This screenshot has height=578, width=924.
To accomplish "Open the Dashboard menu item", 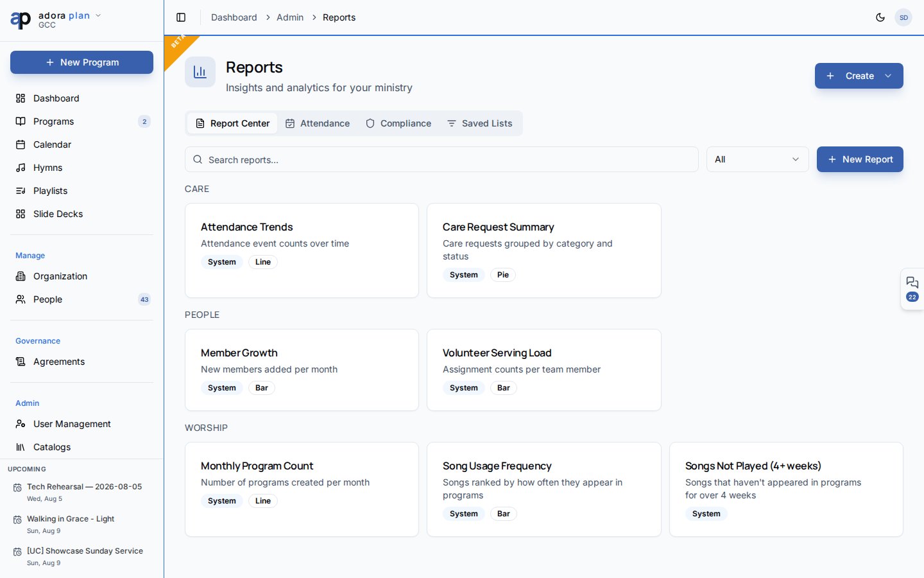I will coord(81,98).
